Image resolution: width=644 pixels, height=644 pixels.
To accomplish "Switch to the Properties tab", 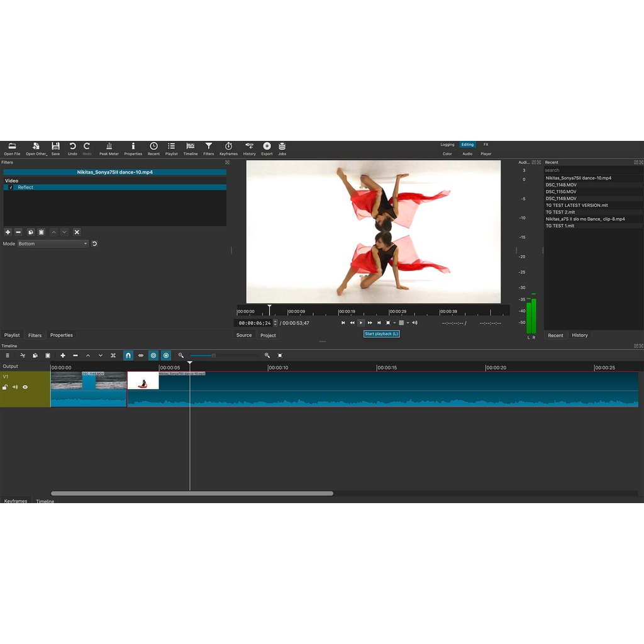I will 62,335.
